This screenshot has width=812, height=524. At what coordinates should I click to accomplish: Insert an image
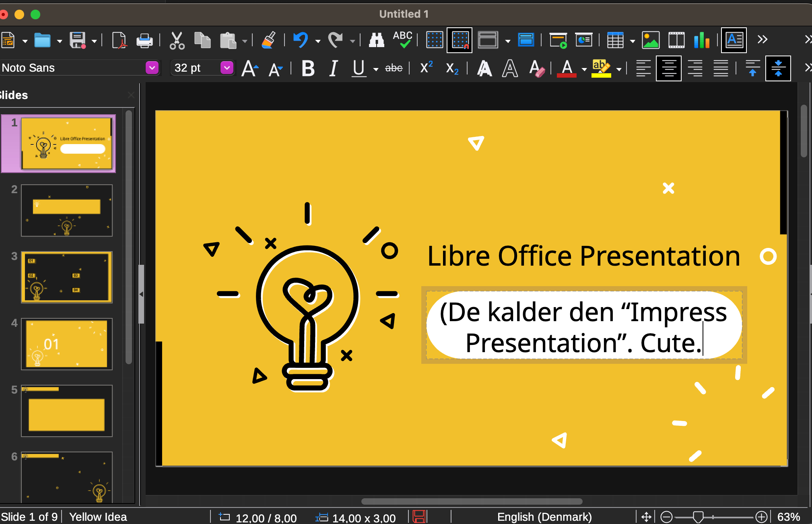651,40
